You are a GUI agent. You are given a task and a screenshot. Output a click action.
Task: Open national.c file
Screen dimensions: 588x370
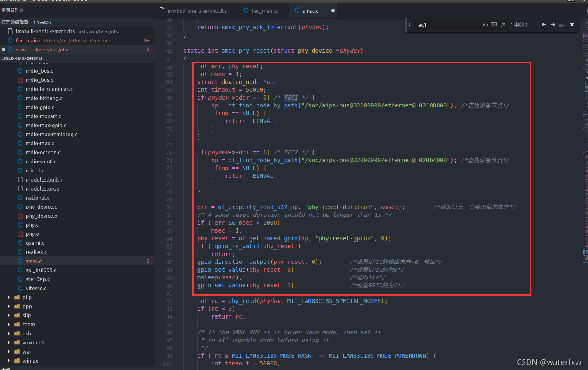coord(77,198)
